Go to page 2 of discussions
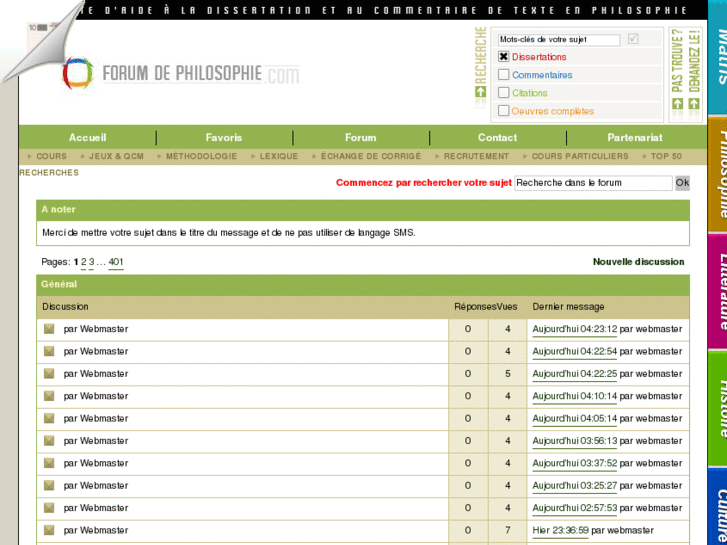Screen dimensions: 727x545 pos(83,262)
